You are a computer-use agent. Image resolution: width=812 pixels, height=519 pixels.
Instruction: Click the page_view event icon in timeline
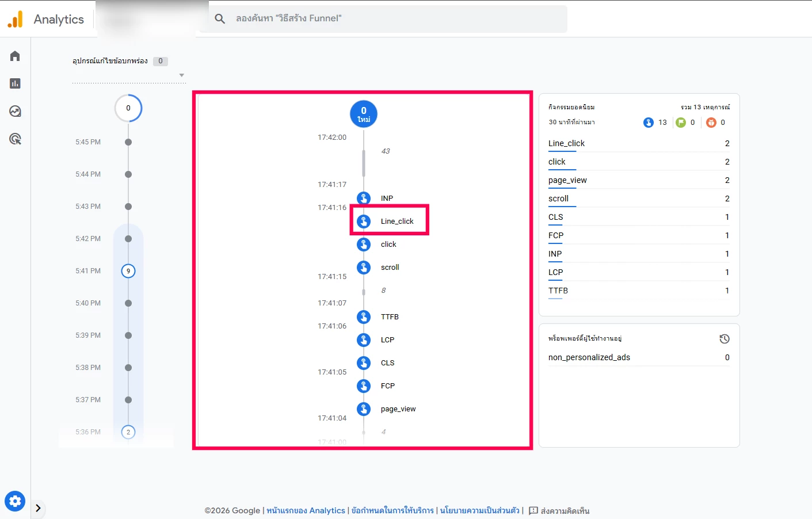click(364, 409)
